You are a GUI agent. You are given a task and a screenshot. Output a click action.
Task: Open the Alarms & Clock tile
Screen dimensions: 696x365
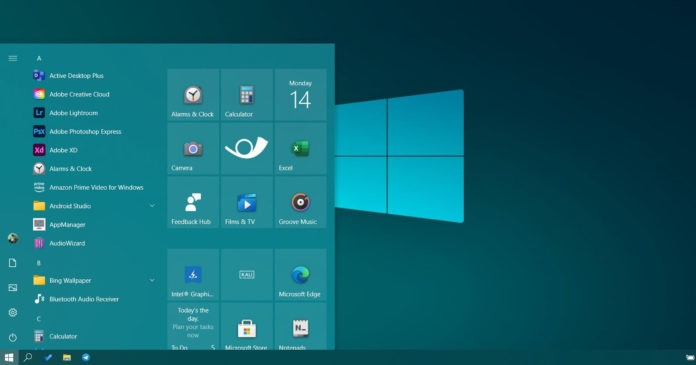click(193, 95)
